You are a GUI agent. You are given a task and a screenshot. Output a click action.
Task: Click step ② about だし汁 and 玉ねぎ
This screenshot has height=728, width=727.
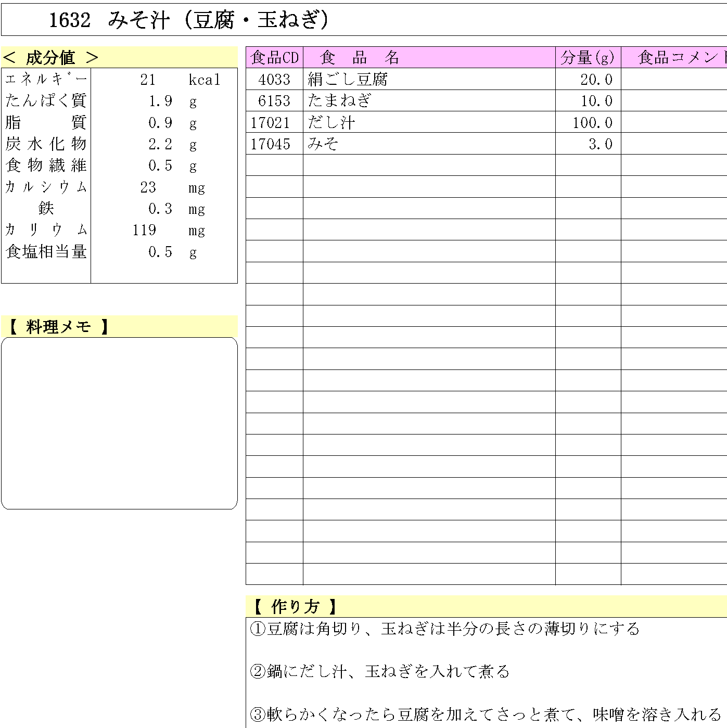380,672
